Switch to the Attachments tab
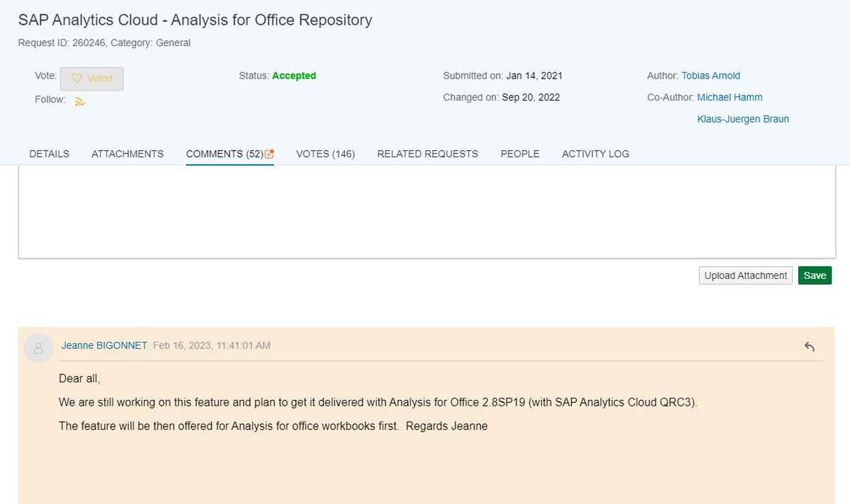 point(127,154)
